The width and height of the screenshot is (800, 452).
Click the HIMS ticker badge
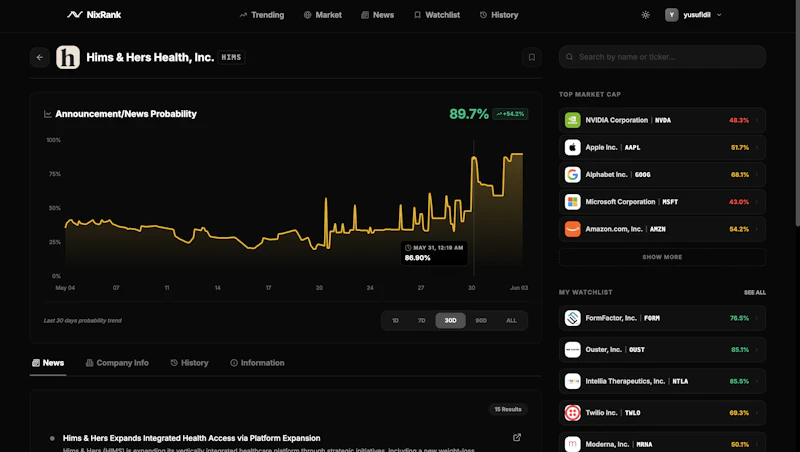click(231, 57)
